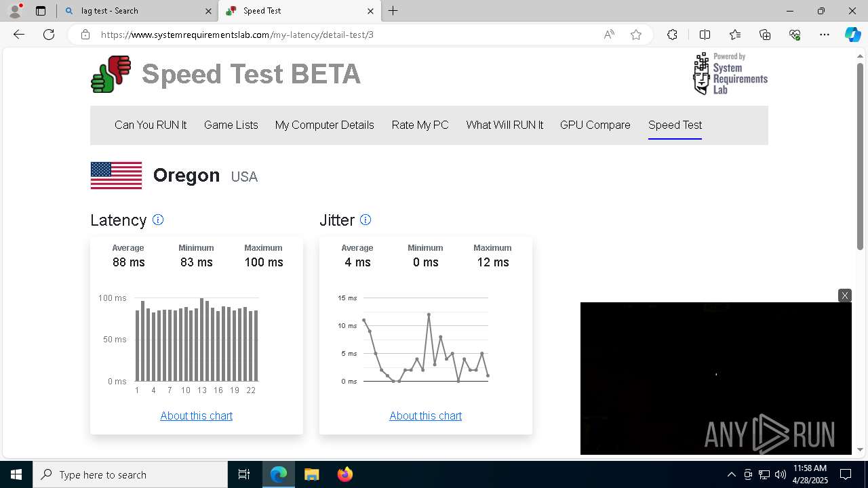Click the System Requirements Lab logo
The height and width of the screenshot is (488, 868).
pyautogui.click(x=730, y=73)
